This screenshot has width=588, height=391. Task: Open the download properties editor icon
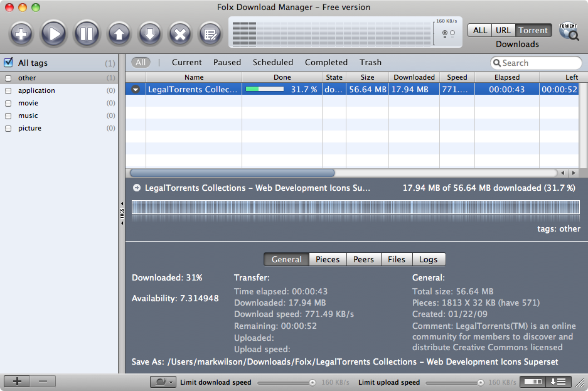point(211,33)
